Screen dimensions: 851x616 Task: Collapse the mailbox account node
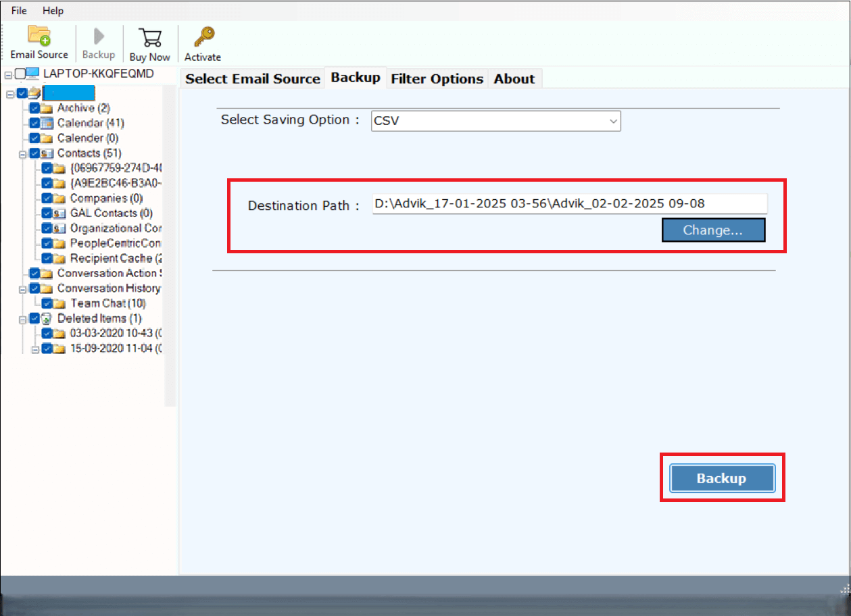(9, 94)
